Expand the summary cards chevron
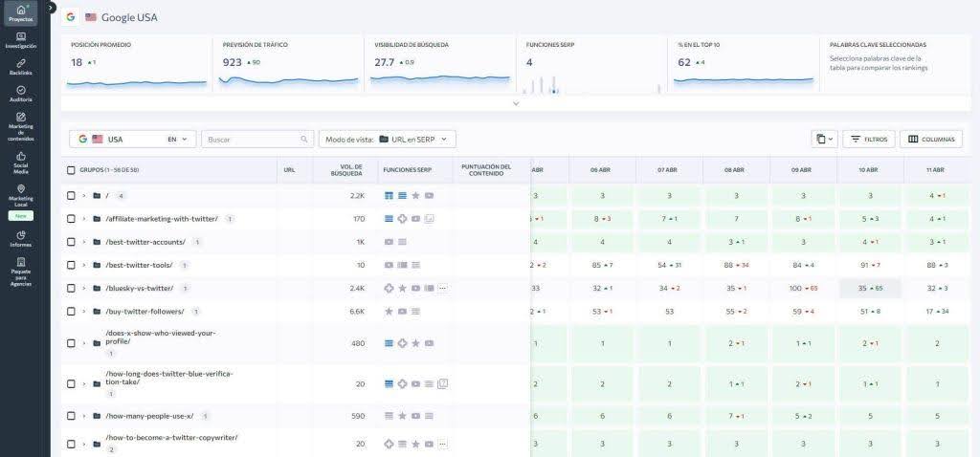980x457 pixels. 516,103
